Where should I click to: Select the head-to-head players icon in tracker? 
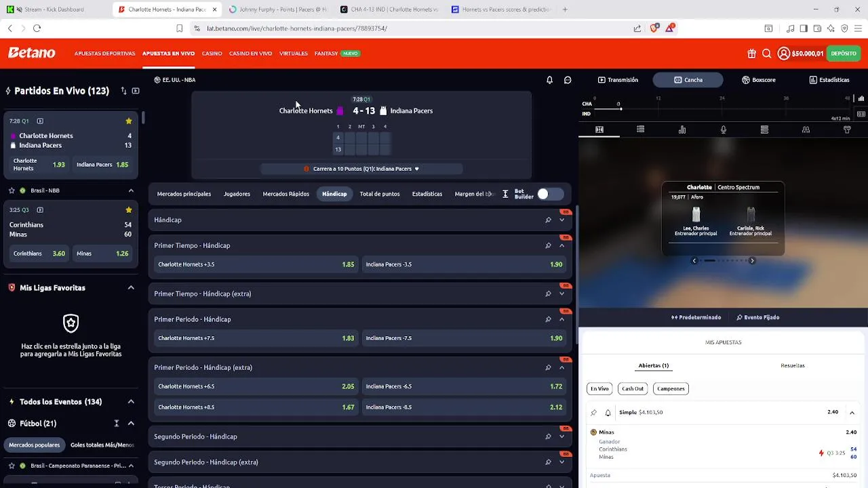[806, 129]
